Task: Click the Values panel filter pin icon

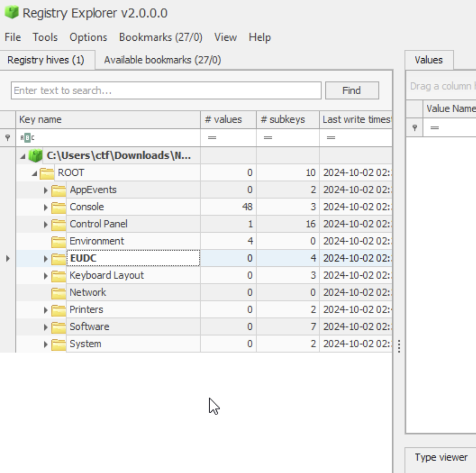Action: [415, 128]
